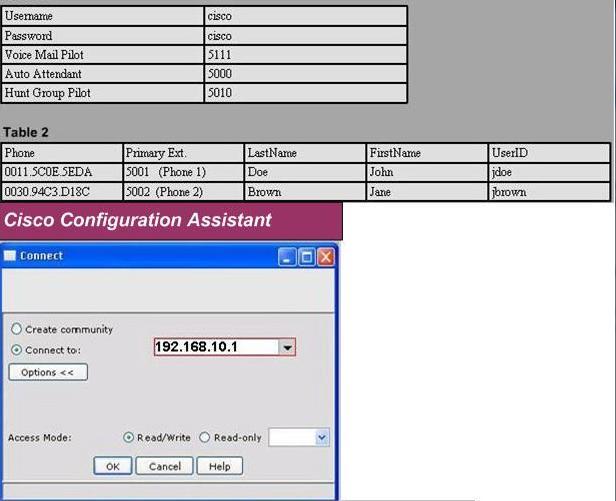Click the 5001 (Phone 1) extension cell

[x=183, y=172]
